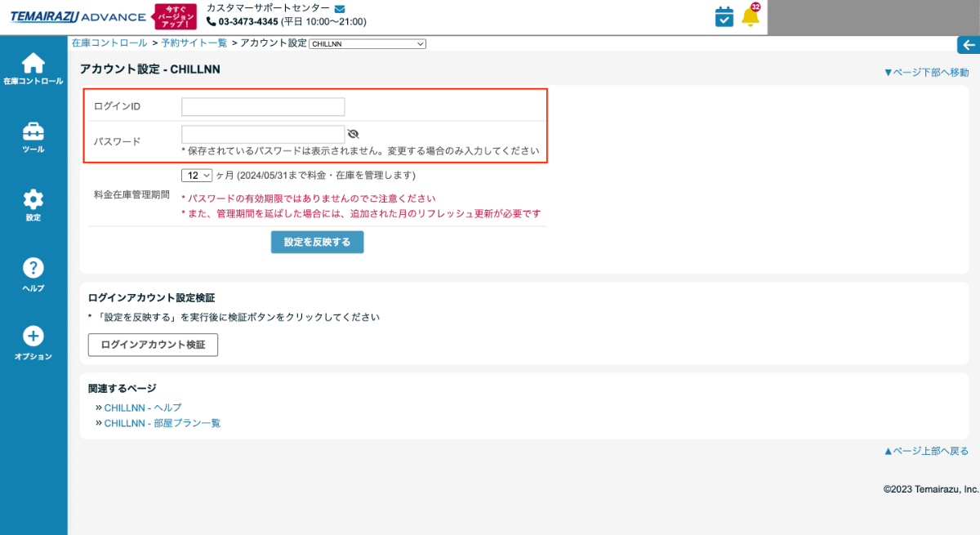Toggle password visibility with the eye icon
The height and width of the screenshot is (535, 980).
tap(353, 132)
